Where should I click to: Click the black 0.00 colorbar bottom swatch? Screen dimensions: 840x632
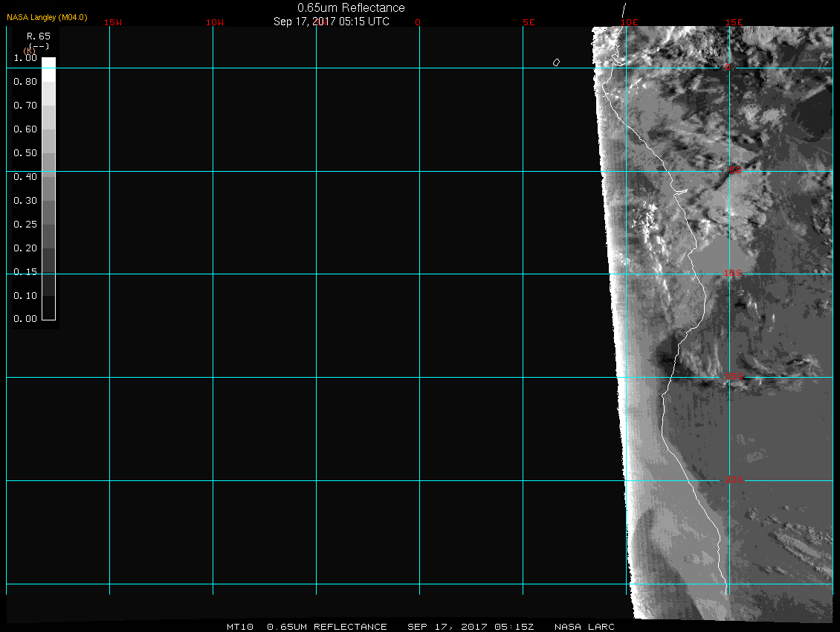tap(49, 308)
